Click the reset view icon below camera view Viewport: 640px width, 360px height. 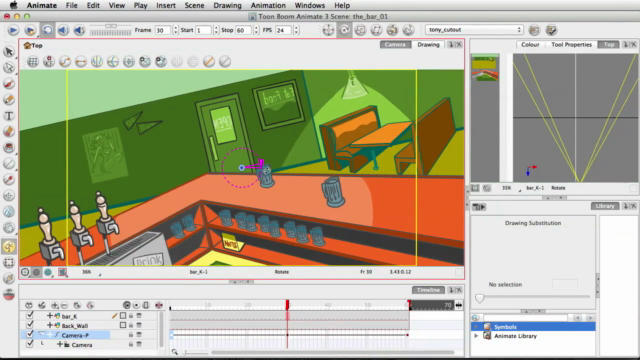point(25,272)
